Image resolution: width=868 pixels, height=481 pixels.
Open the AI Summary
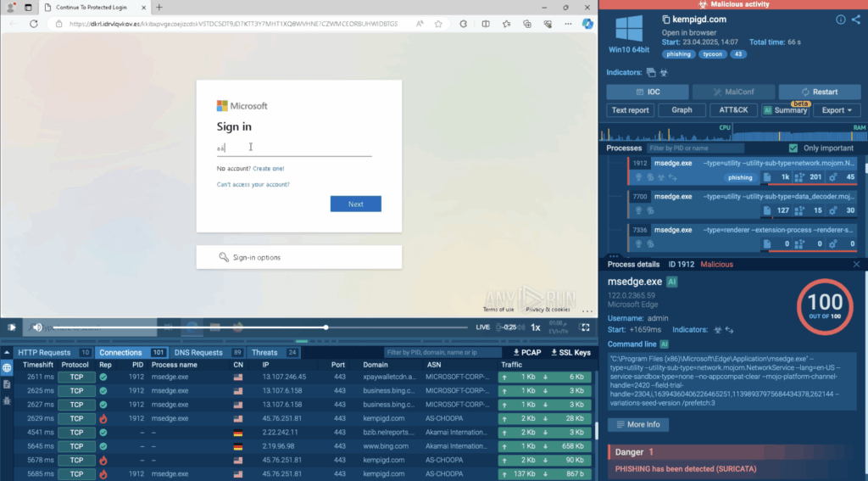[786, 110]
